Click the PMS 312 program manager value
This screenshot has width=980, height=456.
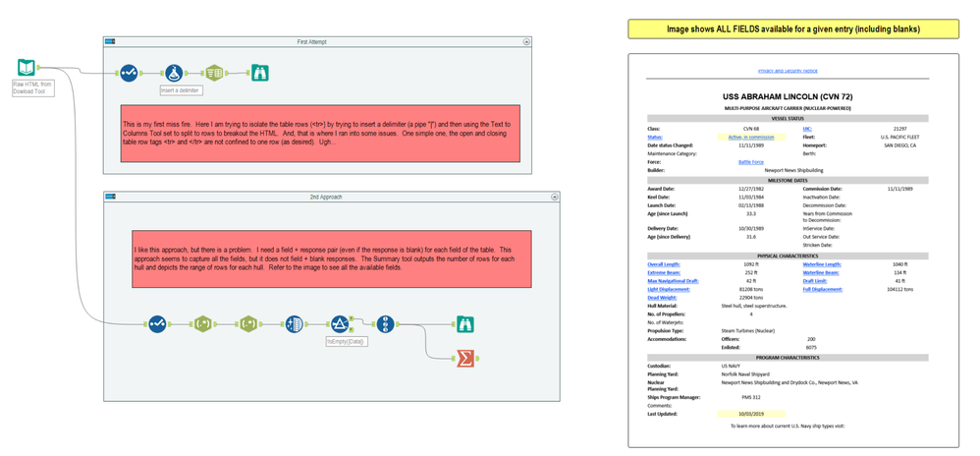click(x=750, y=397)
